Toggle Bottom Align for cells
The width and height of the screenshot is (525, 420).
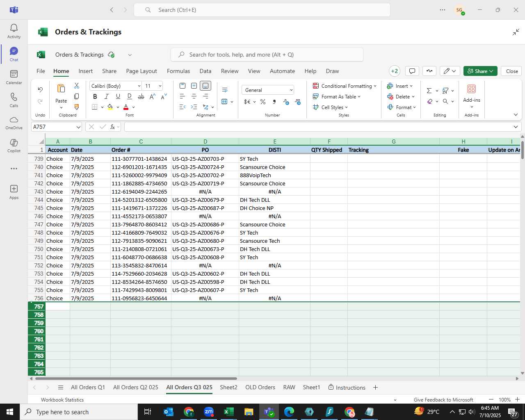tap(205, 86)
